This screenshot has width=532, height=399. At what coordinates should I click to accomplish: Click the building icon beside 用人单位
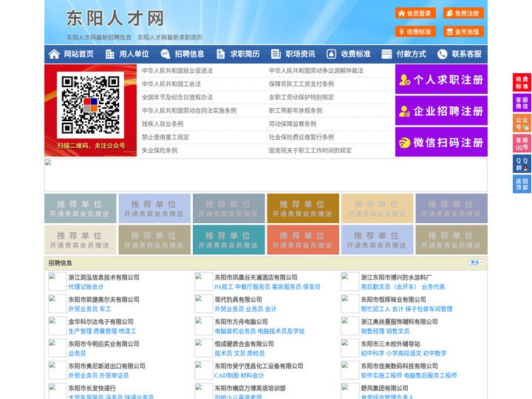coord(109,54)
